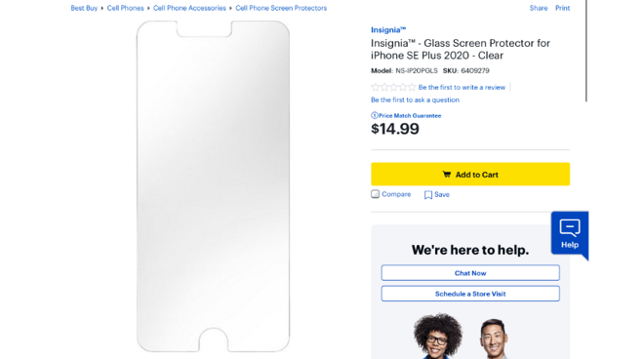This screenshot has height=359, width=644.
Task: Go to Cell Phones breadcrumb
Action: (125, 8)
